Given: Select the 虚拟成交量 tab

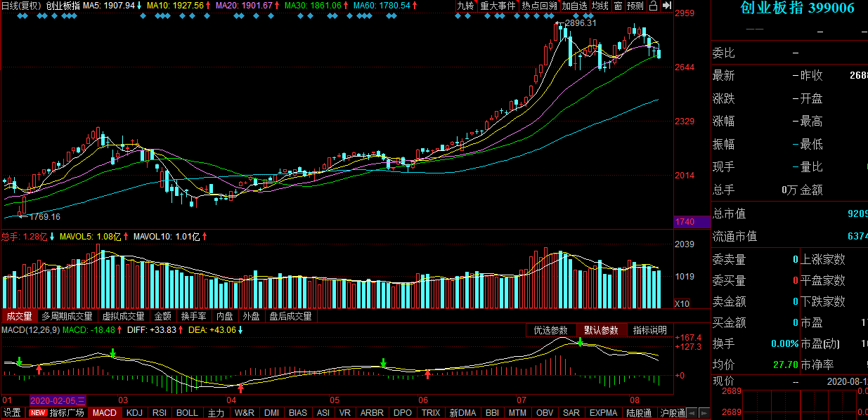Looking at the screenshot, I should [x=123, y=316].
